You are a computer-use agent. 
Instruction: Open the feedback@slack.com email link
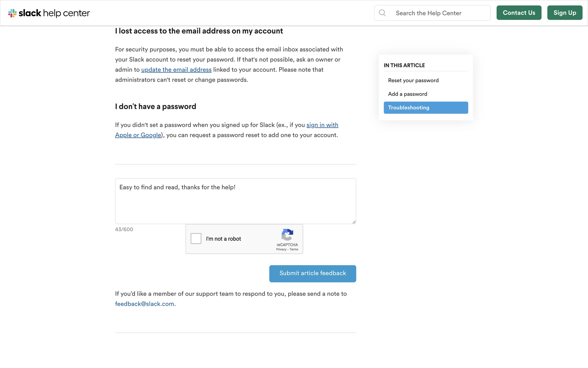point(145,304)
